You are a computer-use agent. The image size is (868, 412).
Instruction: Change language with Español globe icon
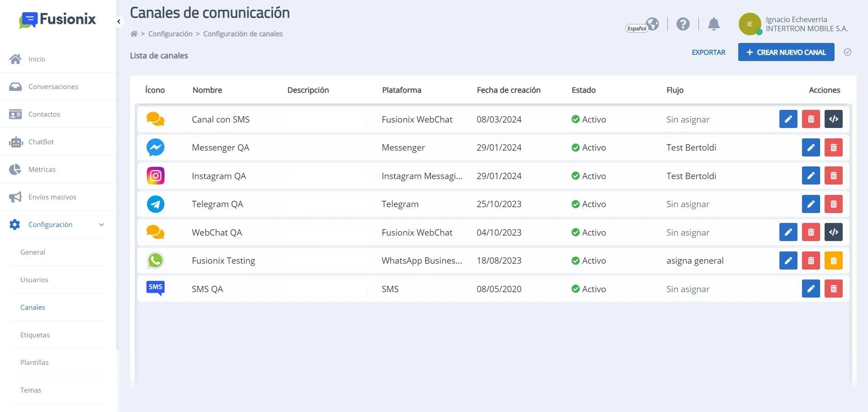(642, 25)
